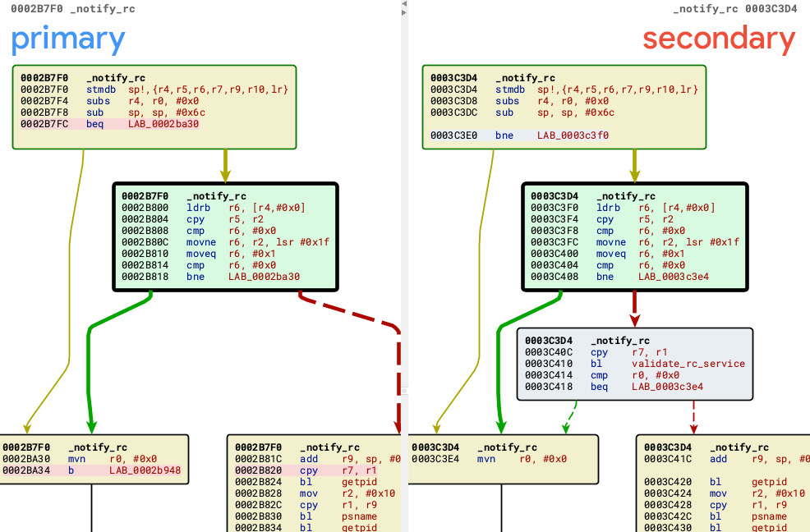Select grey unmatched node title 0003C3D4 _notify_rc
Screen dimensions: 810x532
point(587,341)
